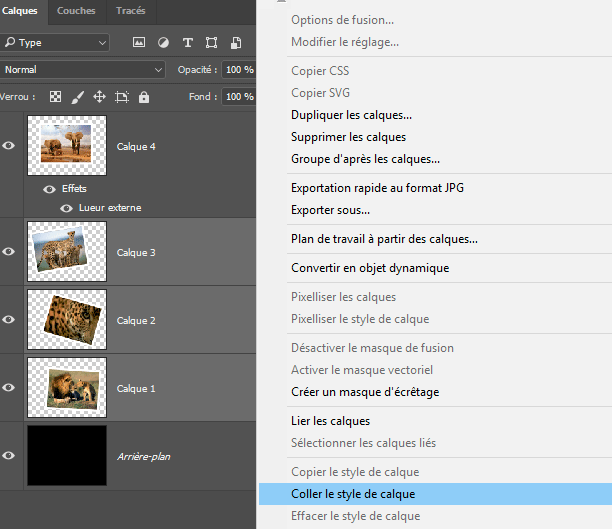Viewport: 612px width, 529px height.
Task: Hide the Calque 4 layer
Action: [x=9, y=146]
